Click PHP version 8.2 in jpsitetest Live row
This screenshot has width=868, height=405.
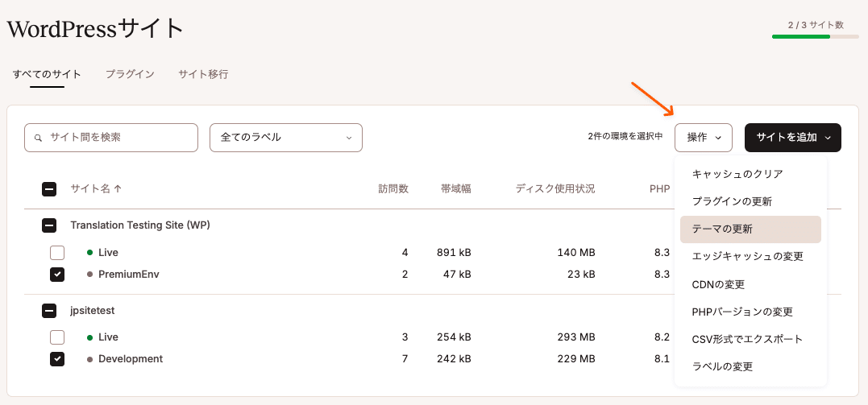pos(662,337)
